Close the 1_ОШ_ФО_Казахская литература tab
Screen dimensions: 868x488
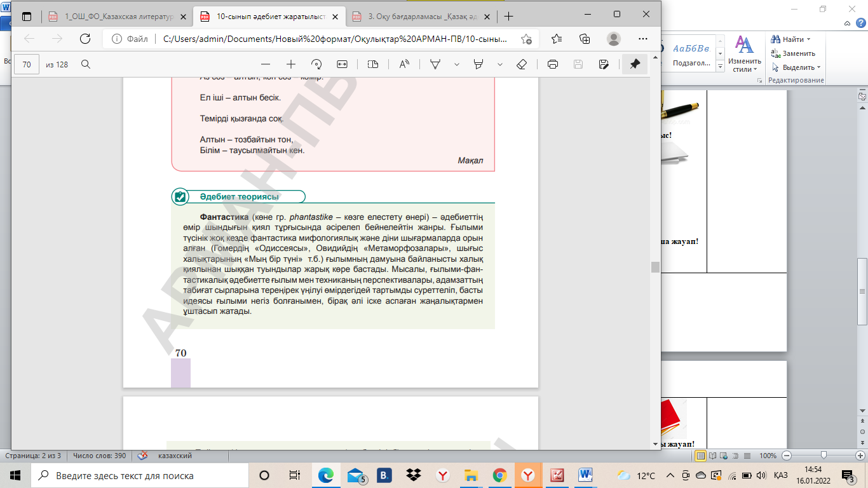coord(182,17)
